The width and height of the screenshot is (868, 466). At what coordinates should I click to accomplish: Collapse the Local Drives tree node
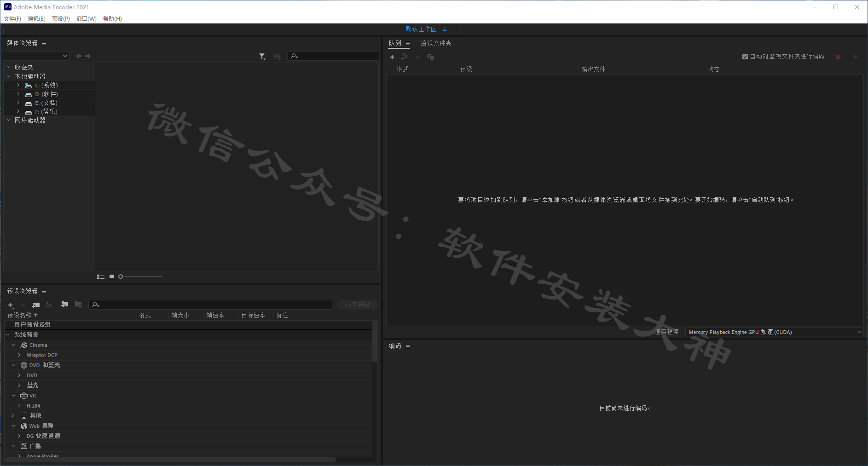coord(8,76)
